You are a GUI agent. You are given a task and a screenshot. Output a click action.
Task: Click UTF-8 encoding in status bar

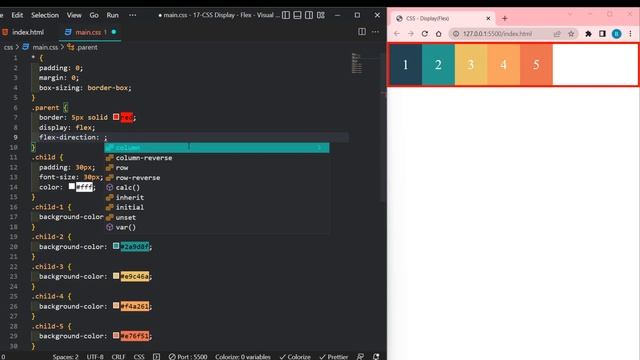(95, 357)
